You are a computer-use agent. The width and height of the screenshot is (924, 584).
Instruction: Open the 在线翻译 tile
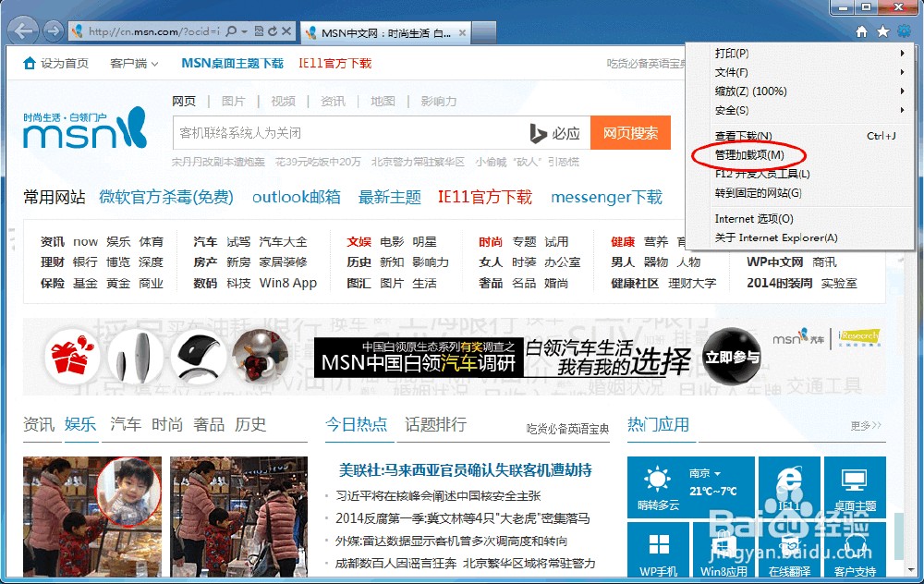[x=789, y=551]
